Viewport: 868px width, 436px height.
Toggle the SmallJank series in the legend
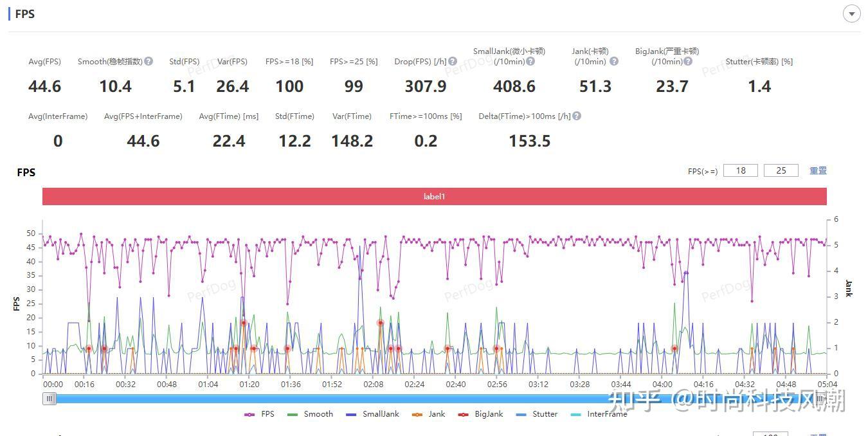[372, 414]
